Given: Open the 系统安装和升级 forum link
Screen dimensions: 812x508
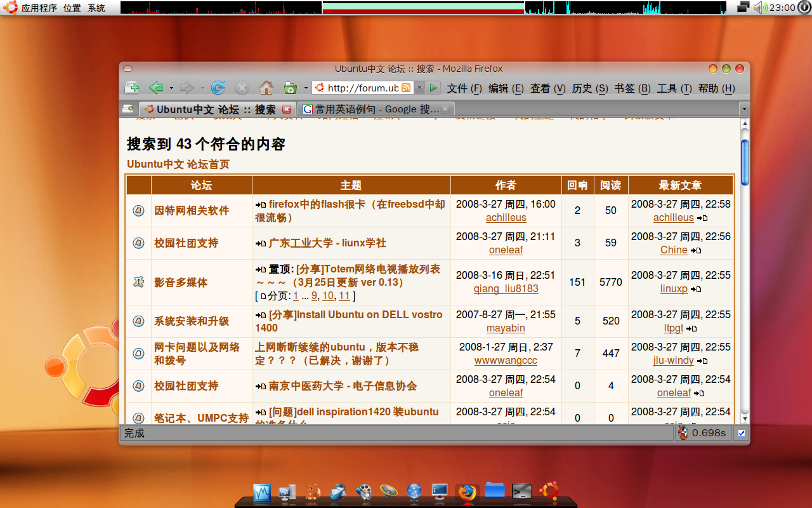Looking at the screenshot, I should coord(191,321).
